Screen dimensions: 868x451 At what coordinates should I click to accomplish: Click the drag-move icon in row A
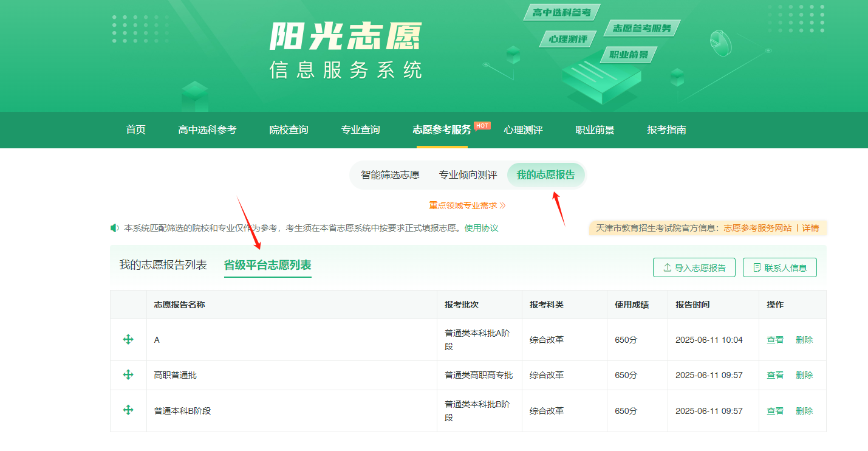point(128,340)
